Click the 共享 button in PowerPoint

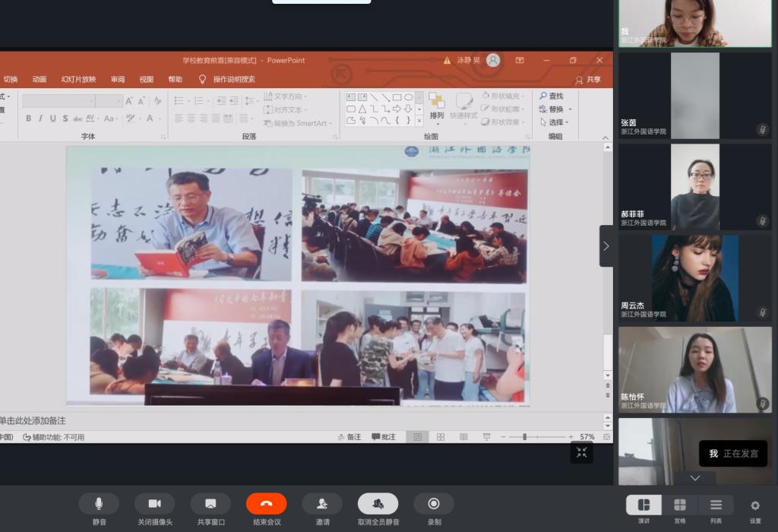(588, 79)
